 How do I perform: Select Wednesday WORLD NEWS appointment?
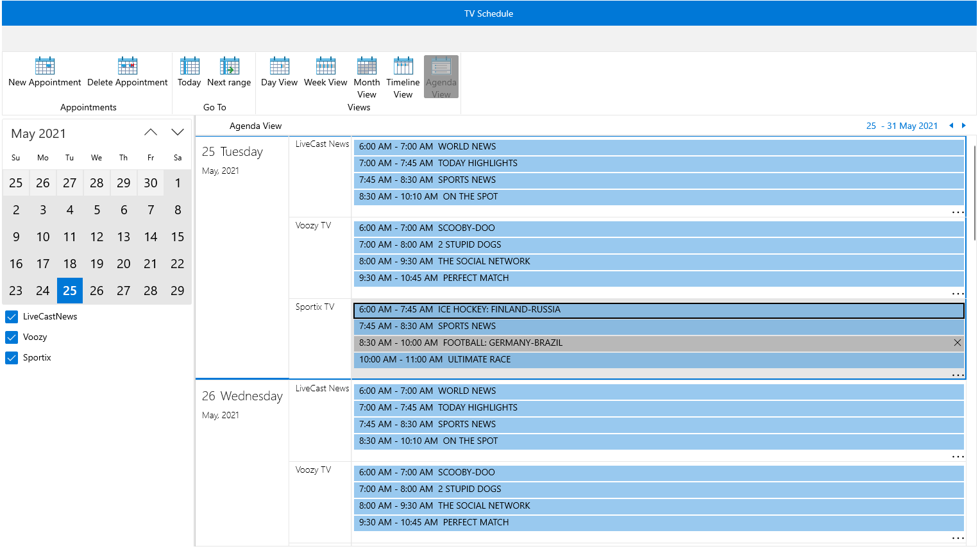click(659, 391)
